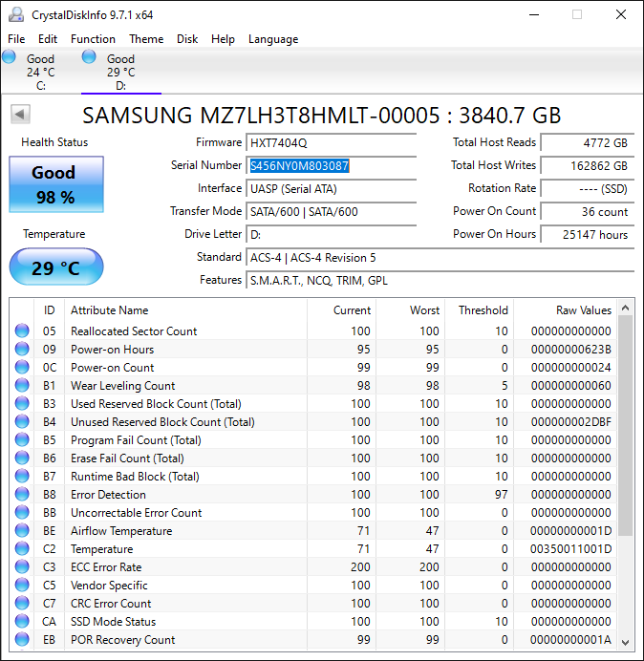
Task: Click status orb for ECC Error Rate
Action: tap(22, 566)
